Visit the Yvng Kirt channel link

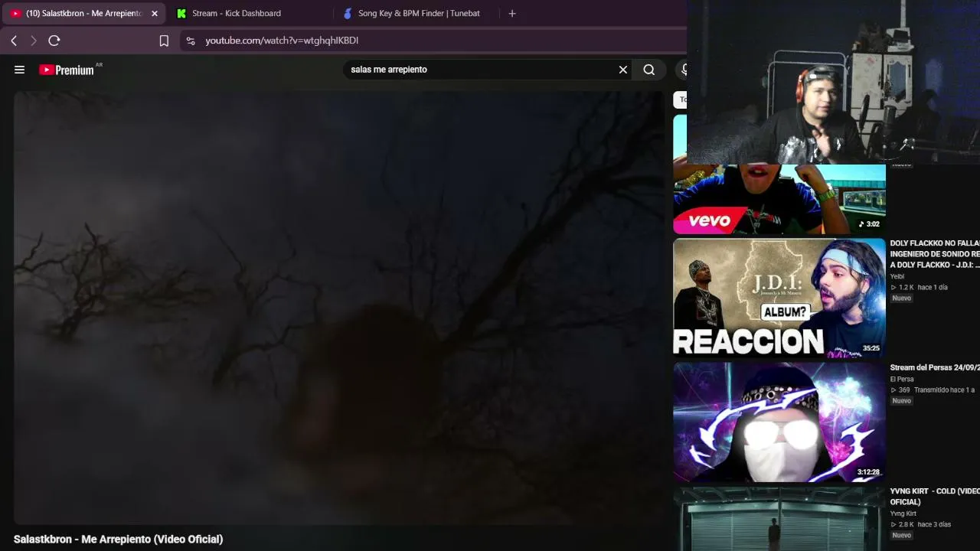tap(903, 514)
